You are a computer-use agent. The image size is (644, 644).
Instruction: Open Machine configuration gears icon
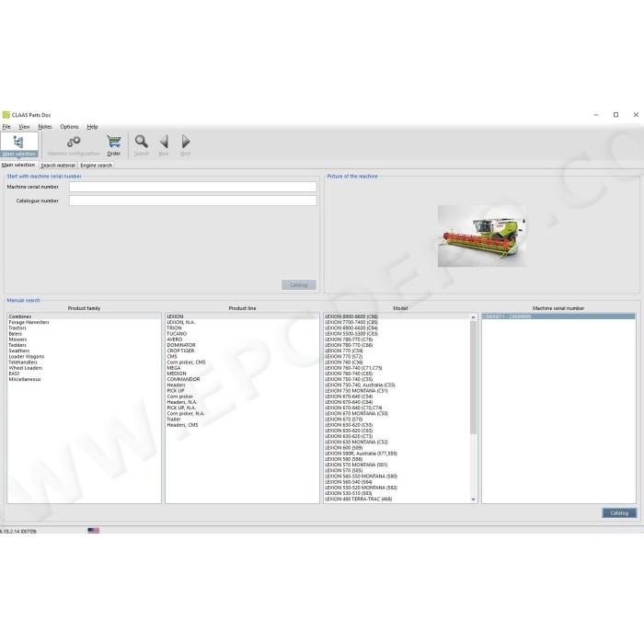74,144
